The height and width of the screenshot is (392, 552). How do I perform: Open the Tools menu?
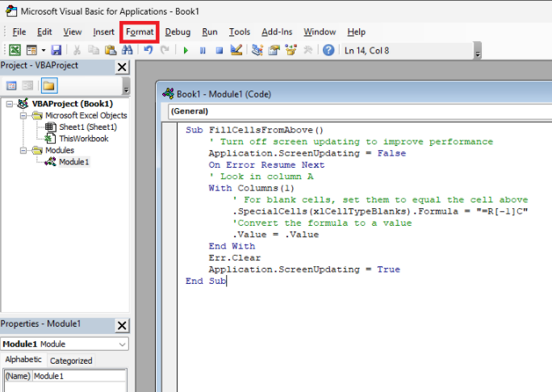(x=240, y=32)
